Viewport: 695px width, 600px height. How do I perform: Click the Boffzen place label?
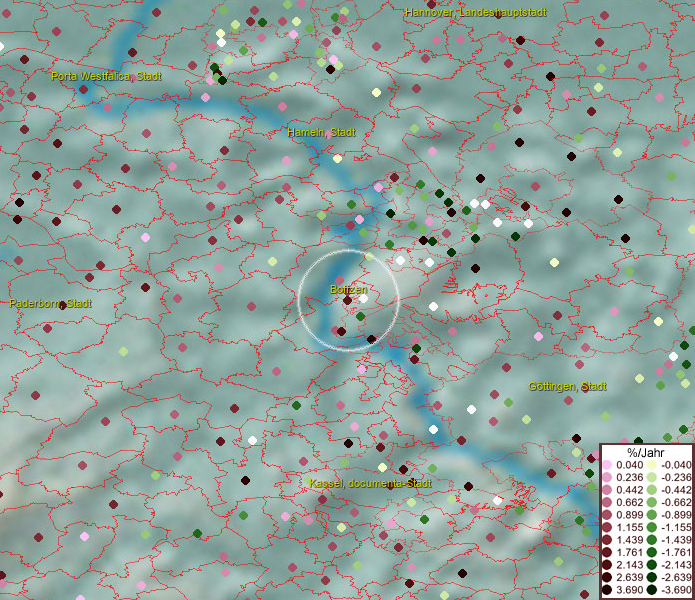(349, 289)
